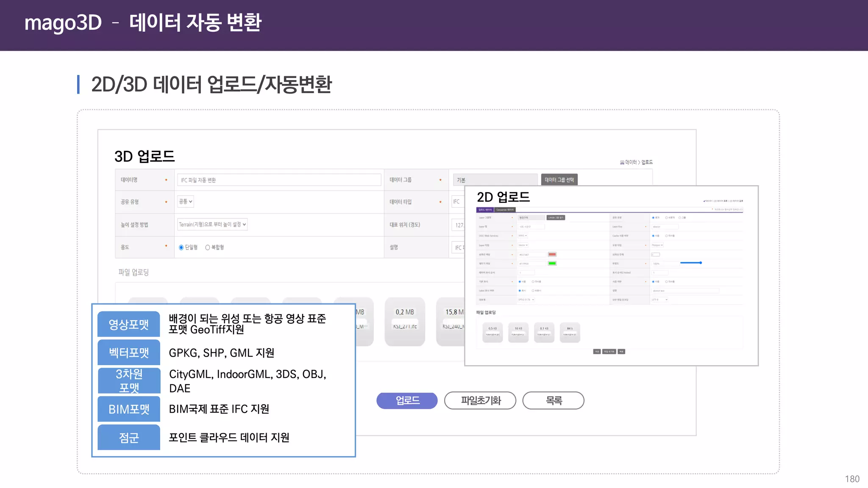The width and height of the screenshot is (868, 488).
Task: Click the 2D description district test input
Action: pos(685,291)
